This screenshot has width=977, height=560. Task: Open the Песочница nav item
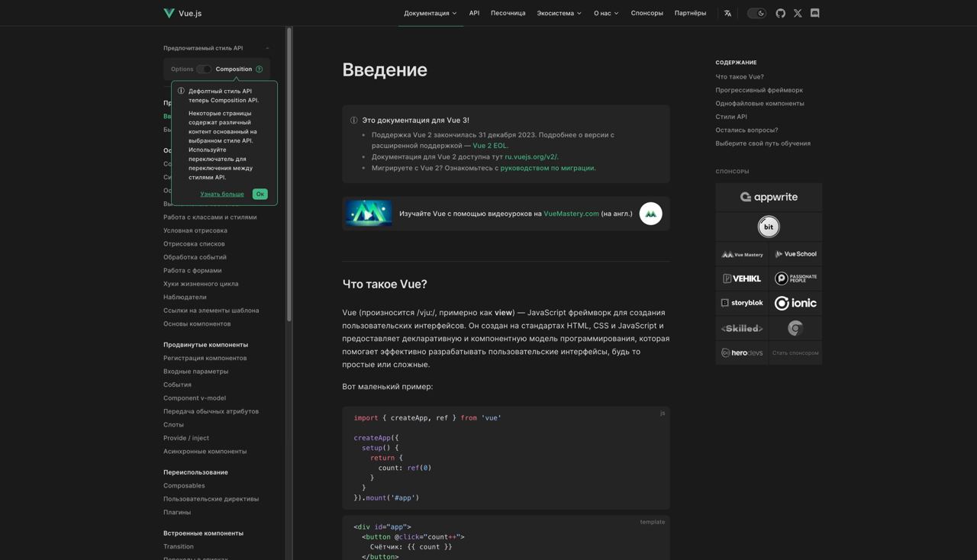(x=508, y=13)
